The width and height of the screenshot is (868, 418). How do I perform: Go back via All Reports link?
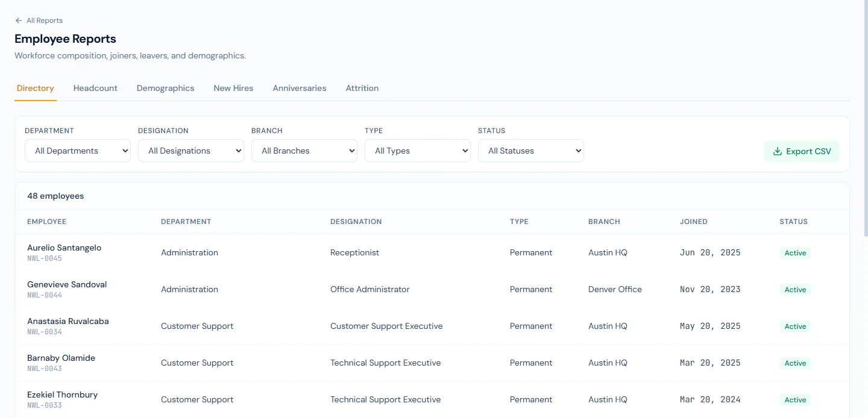(39, 20)
